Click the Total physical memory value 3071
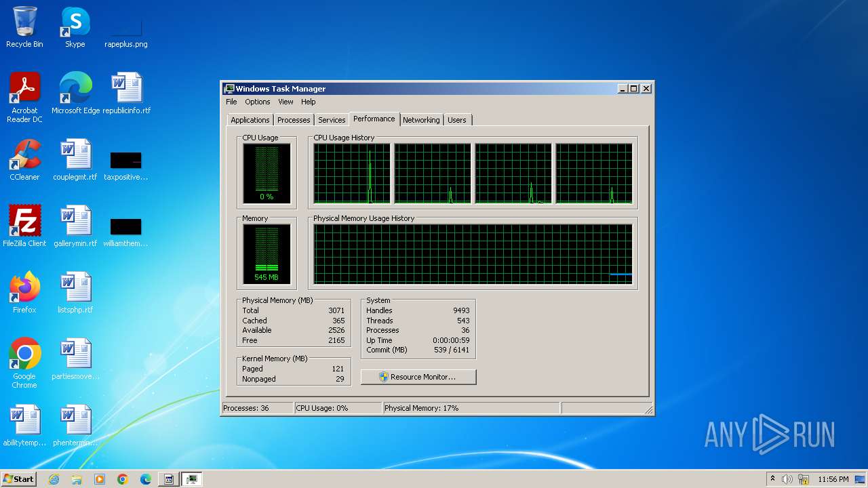Image resolution: width=868 pixels, height=488 pixels. (x=336, y=310)
